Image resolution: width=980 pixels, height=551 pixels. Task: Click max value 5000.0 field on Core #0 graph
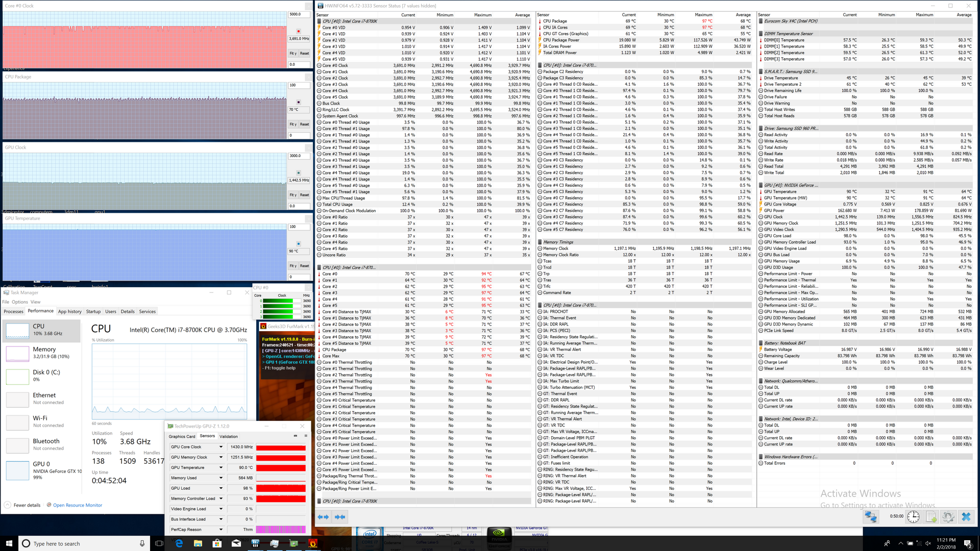tap(299, 14)
